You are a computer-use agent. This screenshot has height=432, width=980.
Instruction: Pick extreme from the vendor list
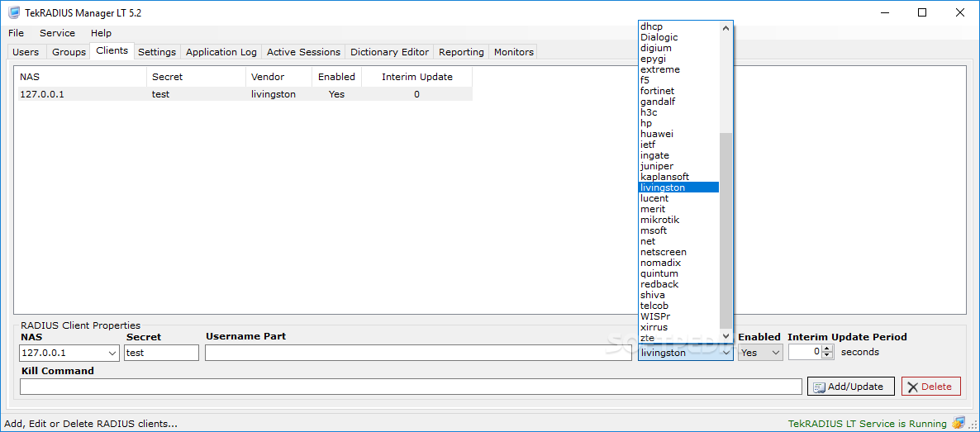pyautogui.click(x=678, y=69)
